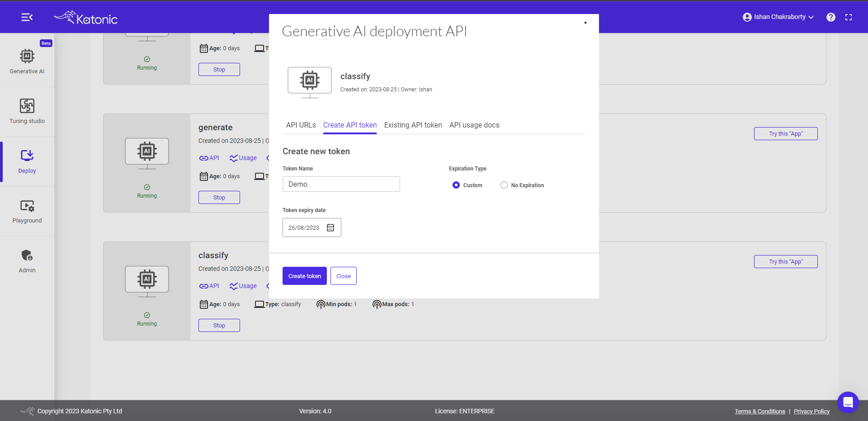This screenshot has width=868, height=421.
Task: Open Privacy Policy link
Action: 811,412
